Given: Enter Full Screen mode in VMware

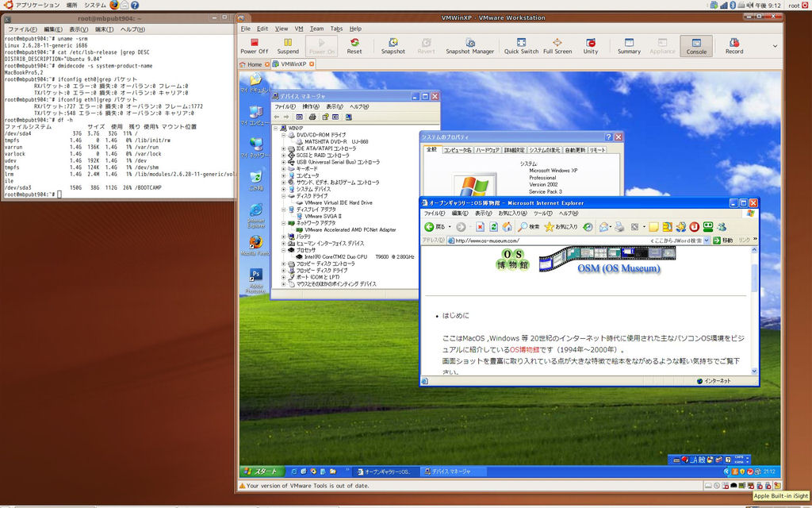Looking at the screenshot, I should 557,46.
